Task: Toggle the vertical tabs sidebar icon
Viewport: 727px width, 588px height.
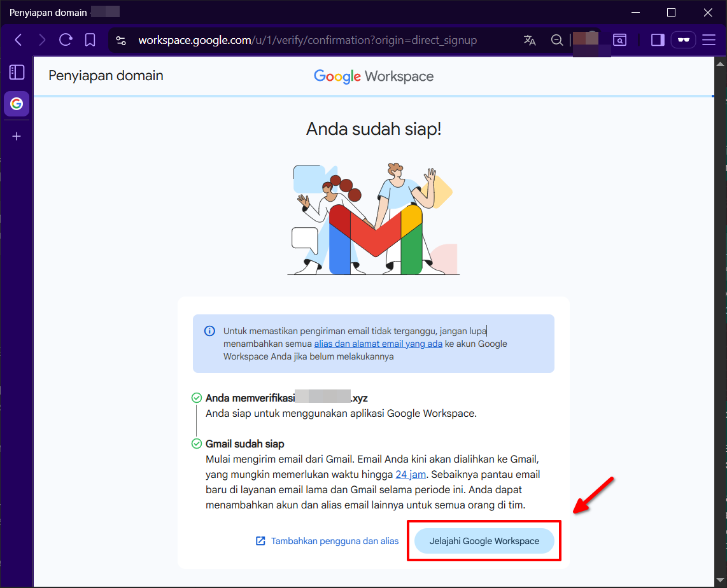Action: click(x=17, y=72)
